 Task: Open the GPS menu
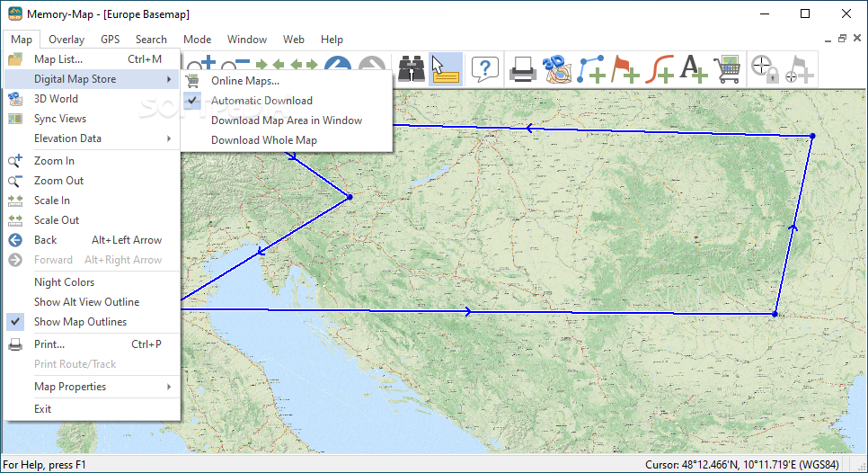click(111, 40)
